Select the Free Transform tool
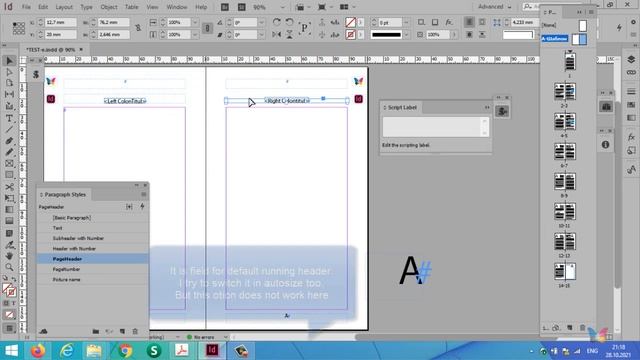 click(9, 198)
